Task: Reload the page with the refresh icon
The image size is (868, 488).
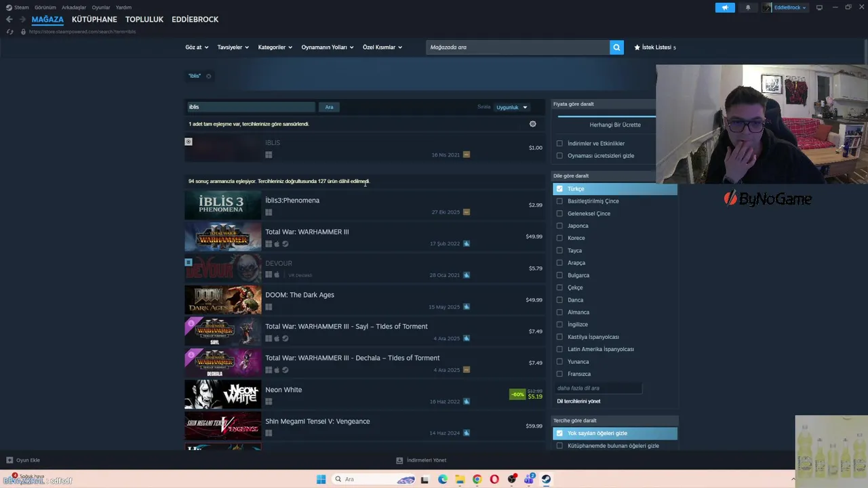Action: click(x=9, y=32)
